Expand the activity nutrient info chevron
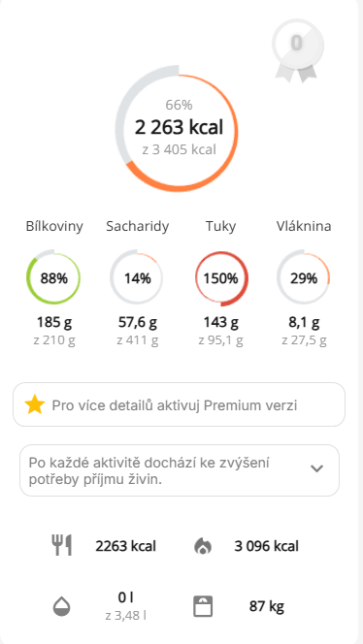363x644 pixels. tap(316, 468)
